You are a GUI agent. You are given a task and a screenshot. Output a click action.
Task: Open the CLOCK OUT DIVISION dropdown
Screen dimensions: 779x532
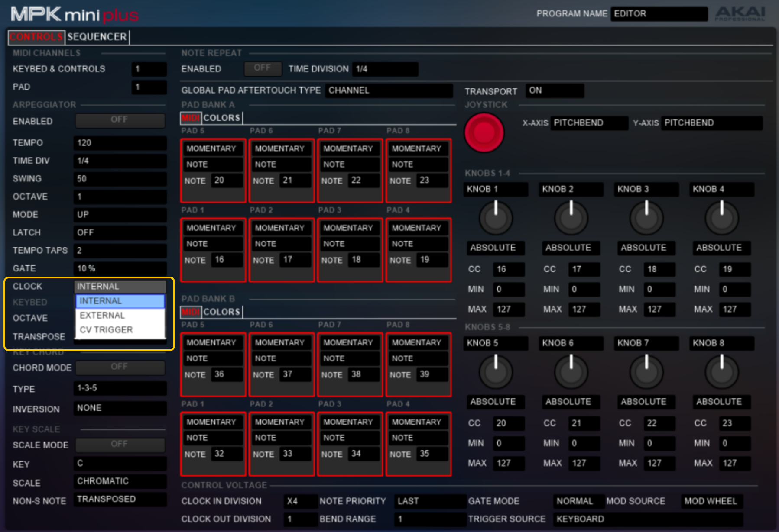301,519
